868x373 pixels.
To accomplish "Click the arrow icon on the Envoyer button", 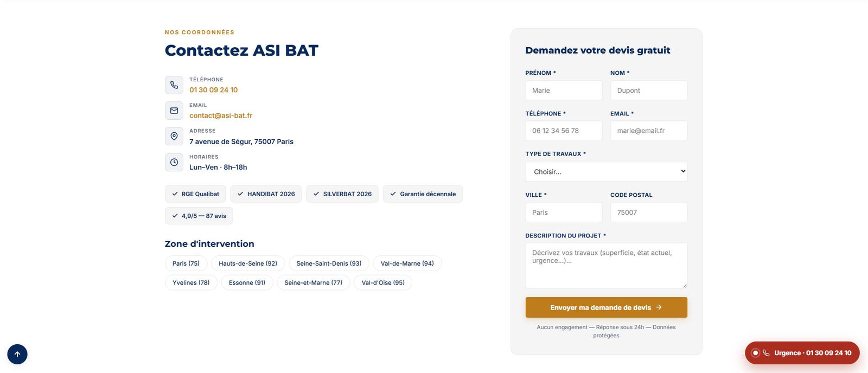I will coord(659,307).
